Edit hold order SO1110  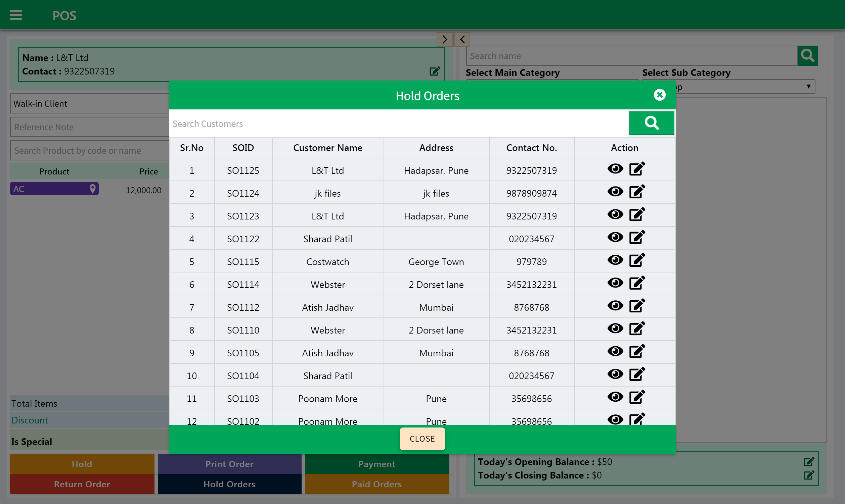click(637, 329)
